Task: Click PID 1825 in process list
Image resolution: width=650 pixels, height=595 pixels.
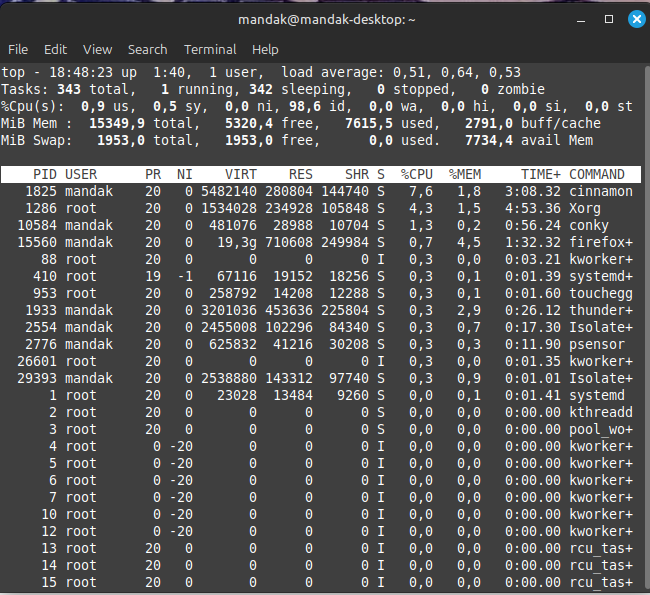Action: [41, 192]
